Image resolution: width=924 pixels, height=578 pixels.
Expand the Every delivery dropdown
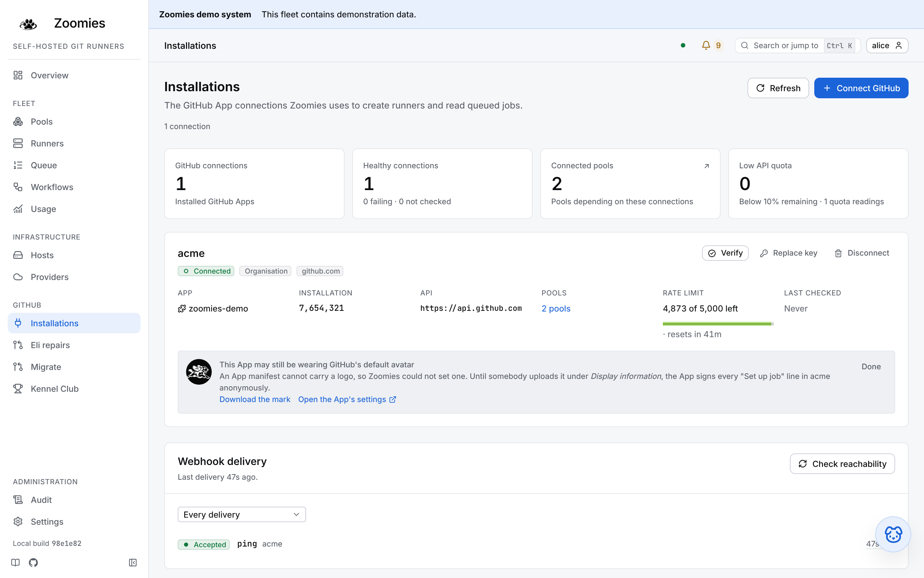point(242,514)
